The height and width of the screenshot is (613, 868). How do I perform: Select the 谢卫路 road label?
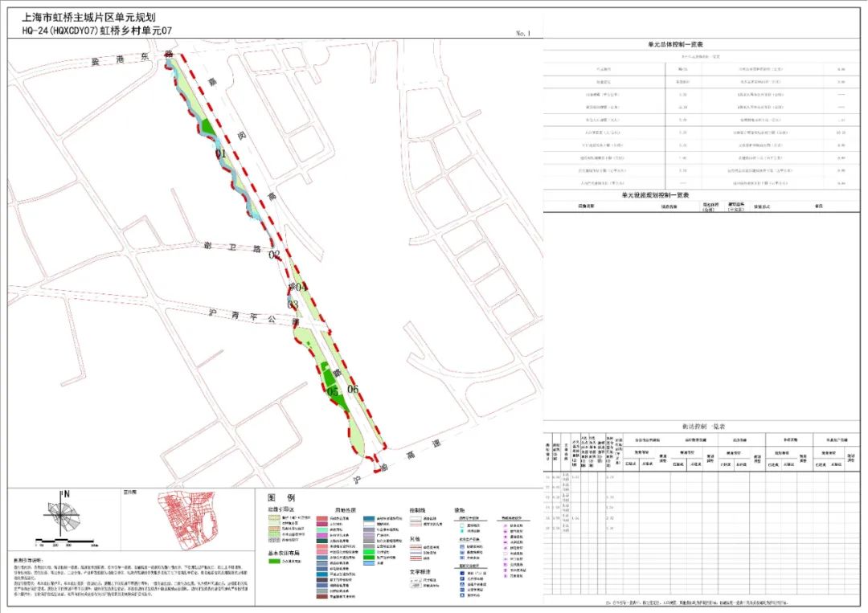click(x=232, y=247)
